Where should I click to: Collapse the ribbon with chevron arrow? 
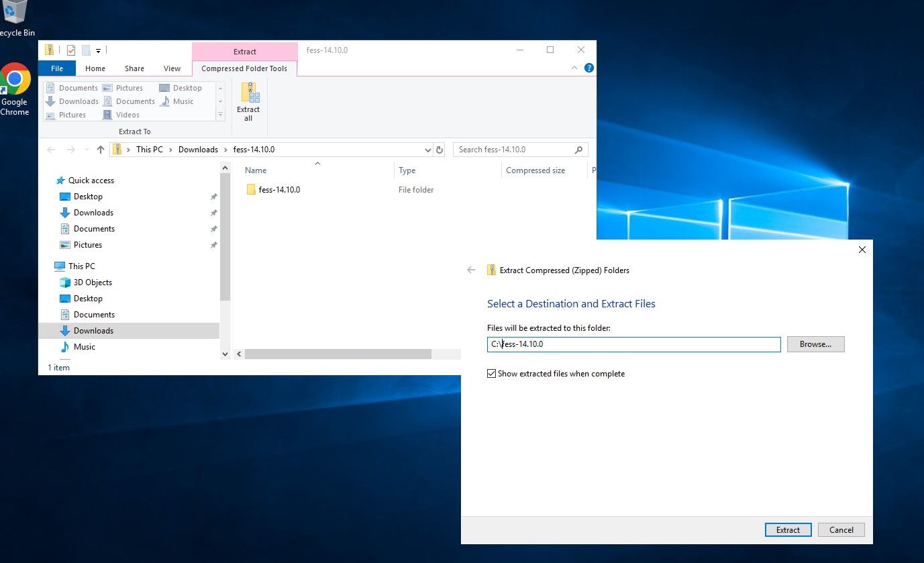pos(574,68)
